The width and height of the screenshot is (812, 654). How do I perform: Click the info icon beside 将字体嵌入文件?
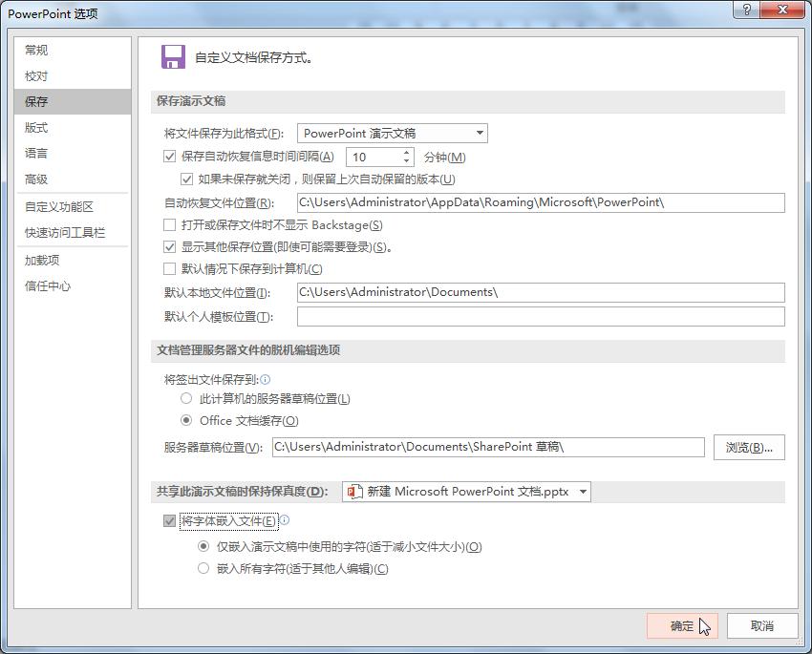pyautogui.click(x=286, y=521)
